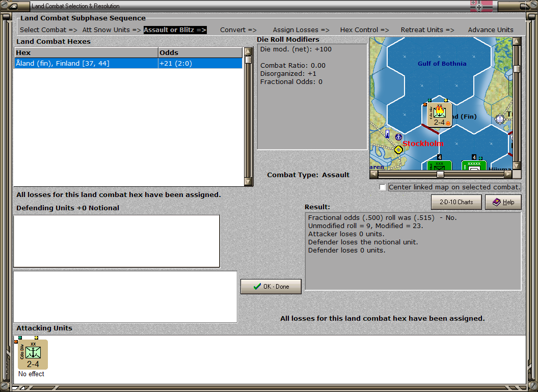Click the Unmodified roll = 9 result line

365,226
